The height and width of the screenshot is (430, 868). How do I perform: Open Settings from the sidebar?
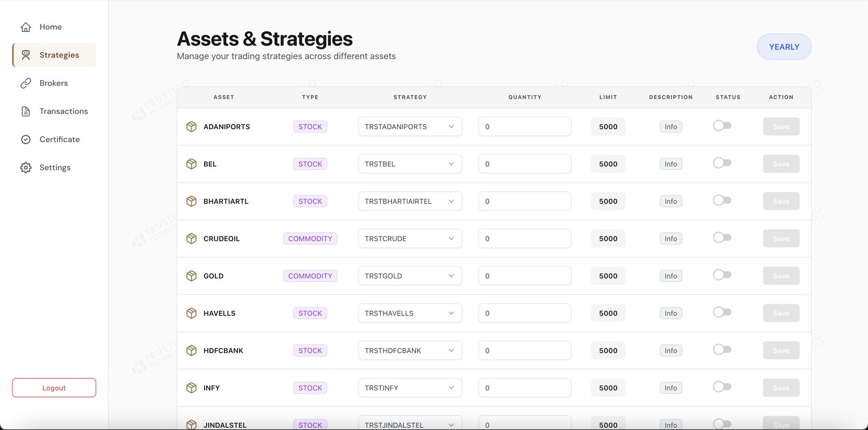tap(54, 168)
